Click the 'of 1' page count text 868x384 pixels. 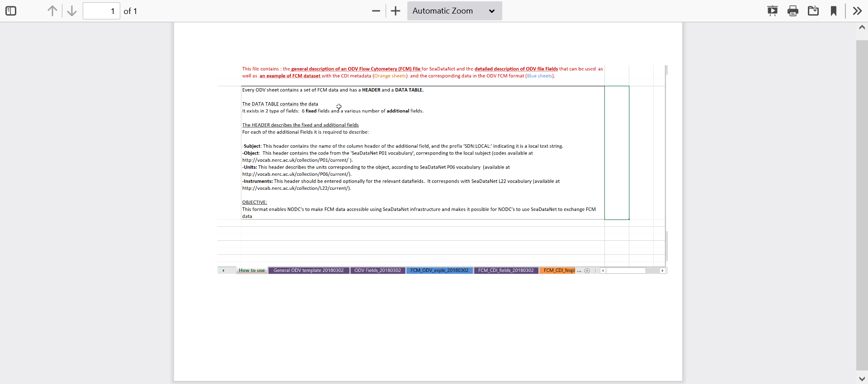coord(130,11)
